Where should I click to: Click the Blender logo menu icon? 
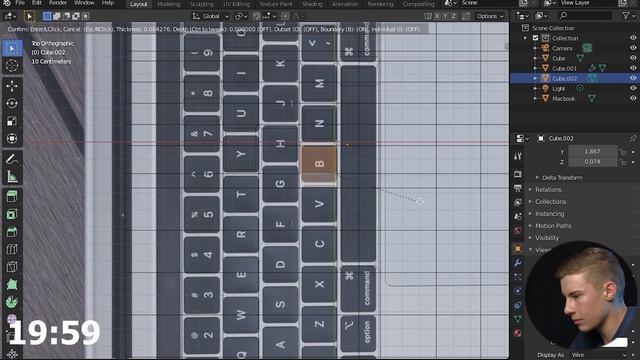7,3
